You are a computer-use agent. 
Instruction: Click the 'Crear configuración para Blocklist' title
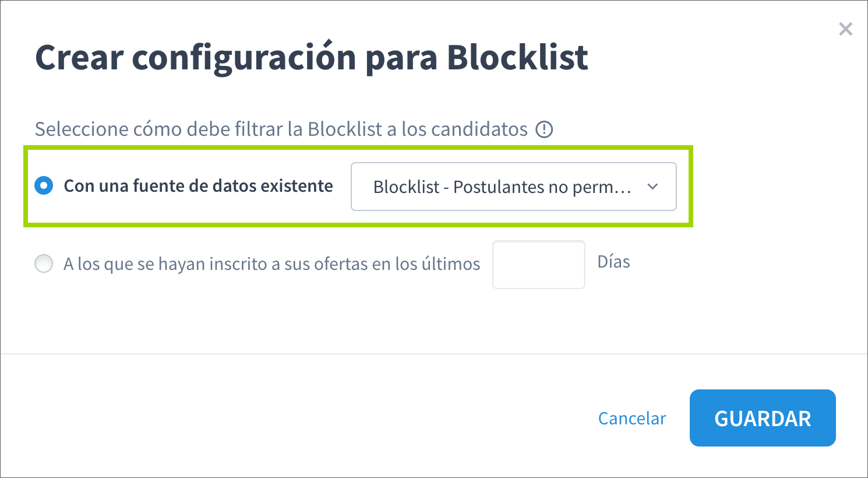click(312, 57)
